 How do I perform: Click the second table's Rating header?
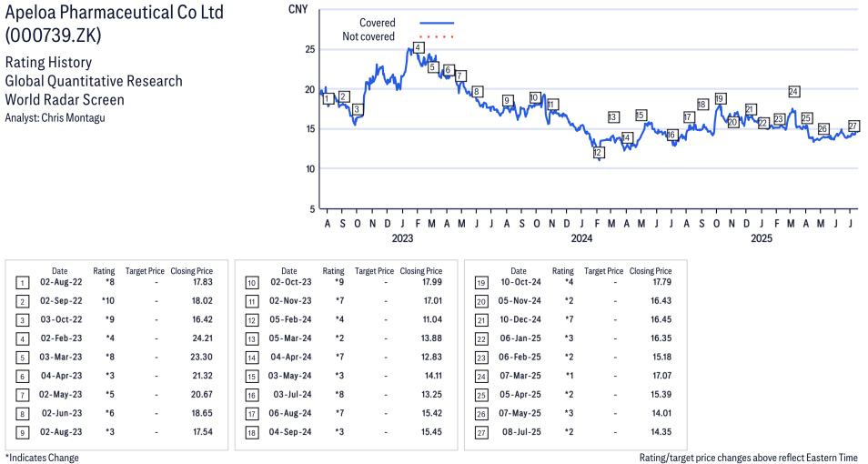[x=333, y=271]
